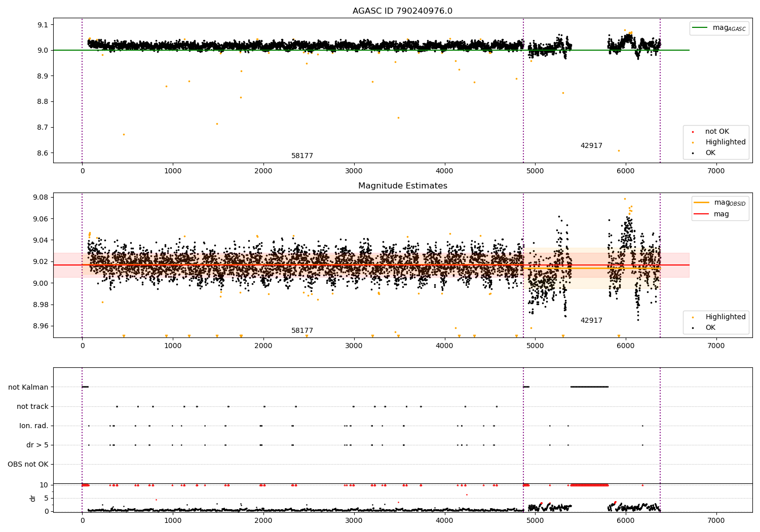Click orange 'Highlighted' marker in top plot legend
The width and height of the screenshot is (760, 532).
[693, 142]
